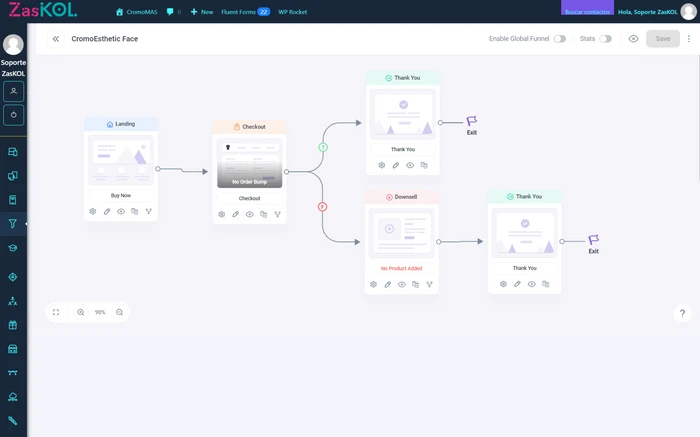Open settings gear on Checkout step

(x=221, y=214)
